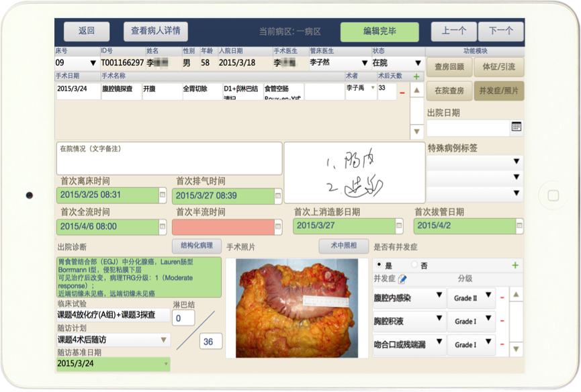581x392 pixels.
Task: Switch to 体征/引流 module
Action: tap(498, 66)
